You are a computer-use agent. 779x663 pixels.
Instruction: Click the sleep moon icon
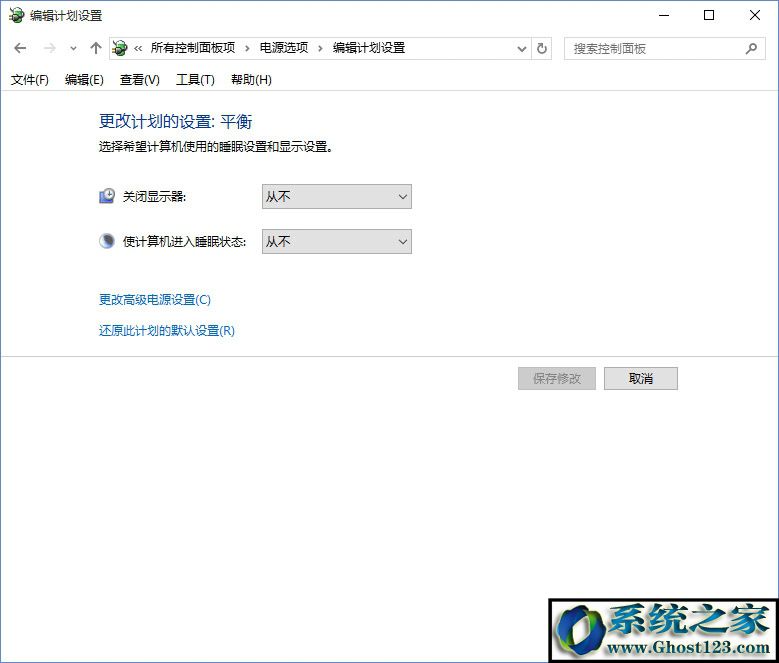107,241
